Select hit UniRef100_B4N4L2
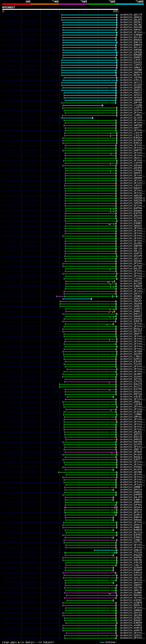 click(131, 311)
